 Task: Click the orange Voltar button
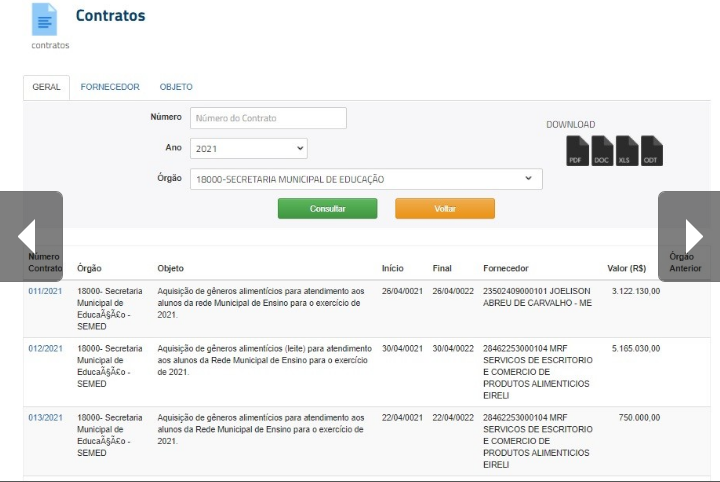[x=445, y=208]
